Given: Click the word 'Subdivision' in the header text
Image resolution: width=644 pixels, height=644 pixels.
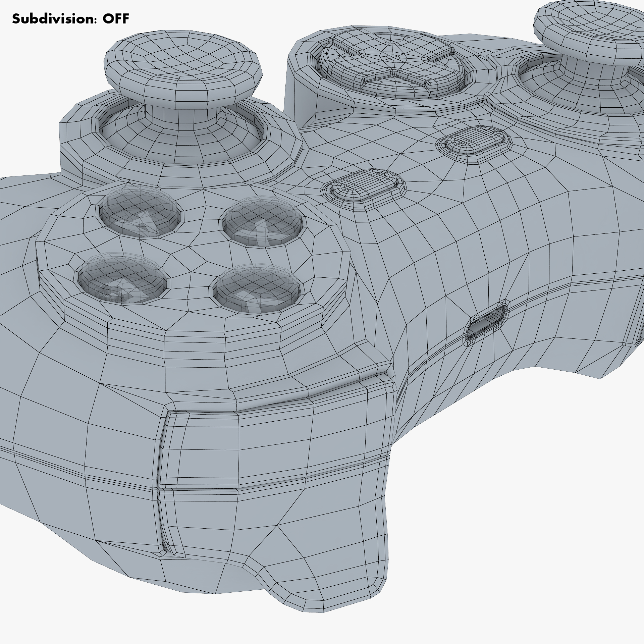Looking at the screenshot, I should tap(54, 19).
